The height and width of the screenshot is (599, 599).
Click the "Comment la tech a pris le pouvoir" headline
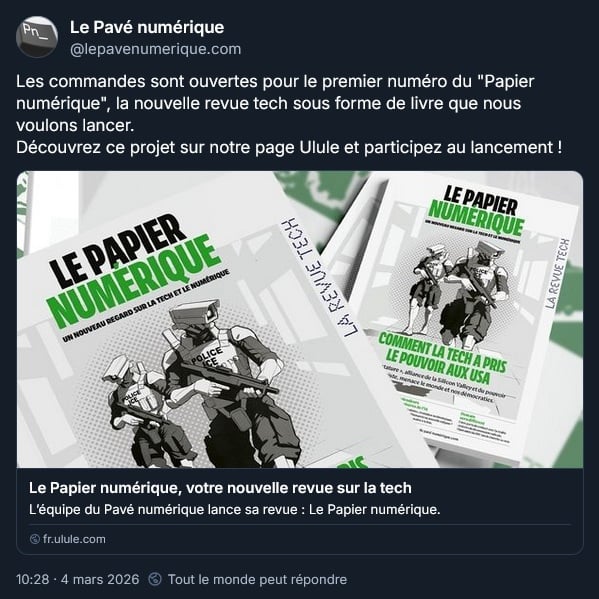(443, 359)
